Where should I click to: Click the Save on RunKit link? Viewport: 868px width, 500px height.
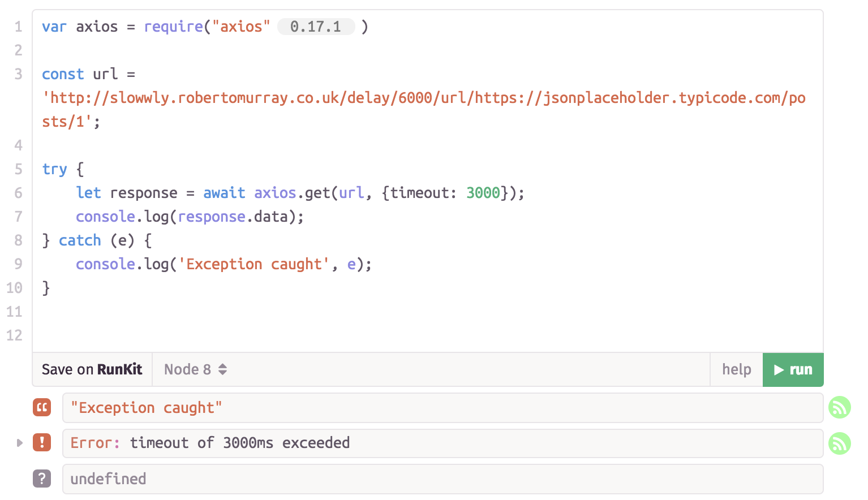click(92, 370)
